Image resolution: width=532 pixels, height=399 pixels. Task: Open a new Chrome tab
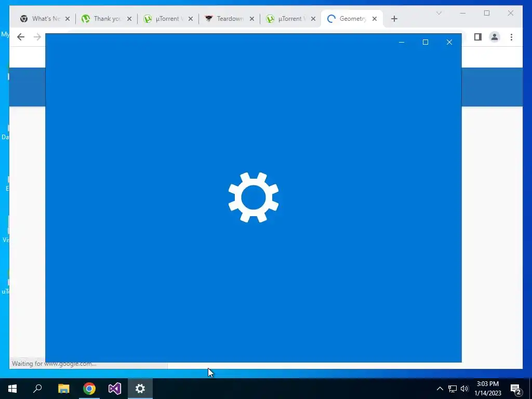(394, 19)
